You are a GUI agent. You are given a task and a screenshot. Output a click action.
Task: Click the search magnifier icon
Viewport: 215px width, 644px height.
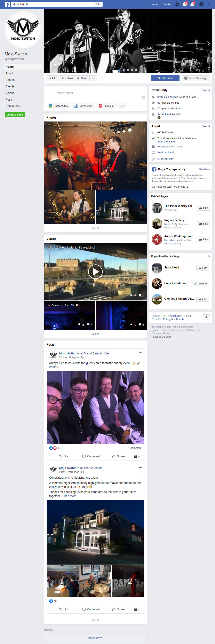98,4
